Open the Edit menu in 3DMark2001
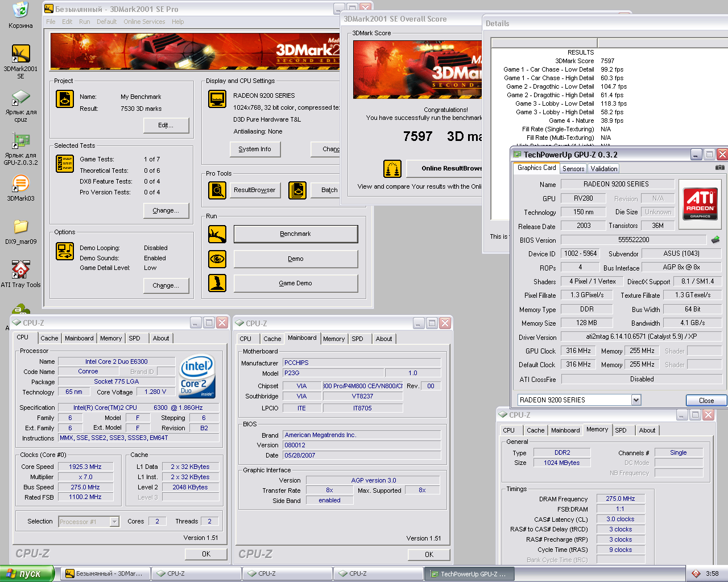Viewport: 728px width, 582px height. [67, 22]
